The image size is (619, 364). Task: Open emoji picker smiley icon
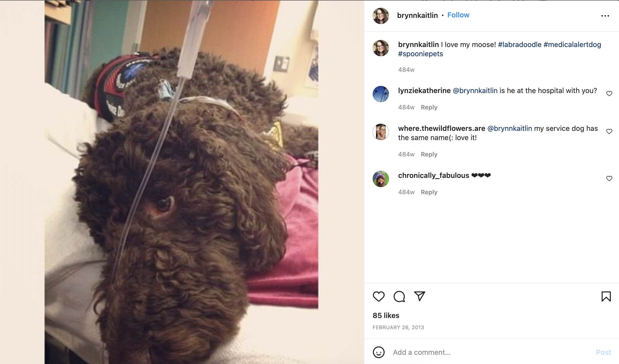pyautogui.click(x=379, y=352)
